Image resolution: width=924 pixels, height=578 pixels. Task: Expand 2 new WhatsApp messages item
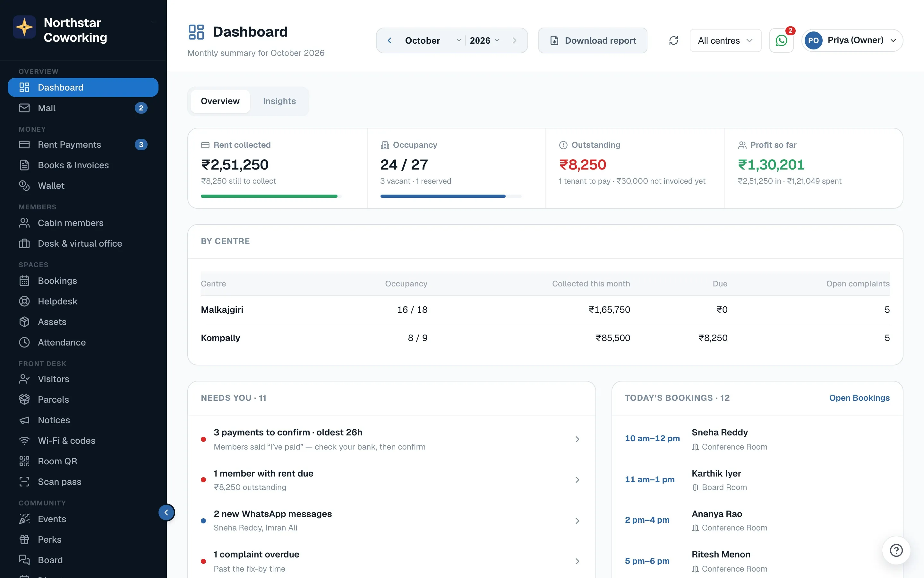pos(391,521)
